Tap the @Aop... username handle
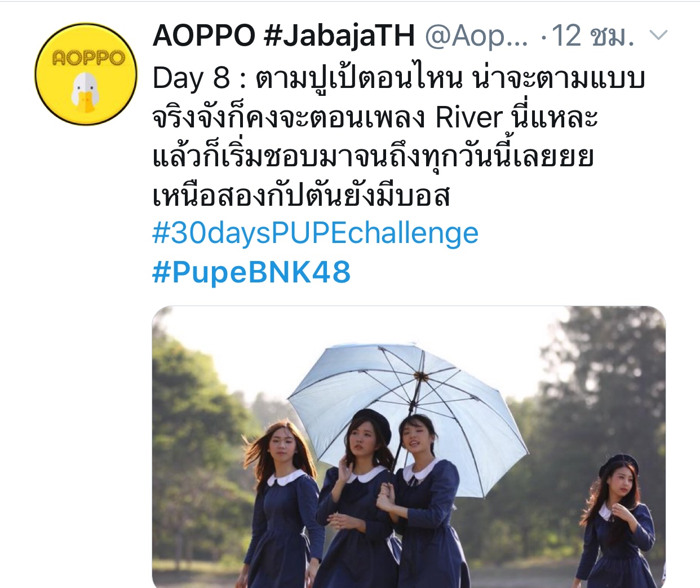The height and width of the screenshot is (588, 700). pyautogui.click(x=476, y=36)
